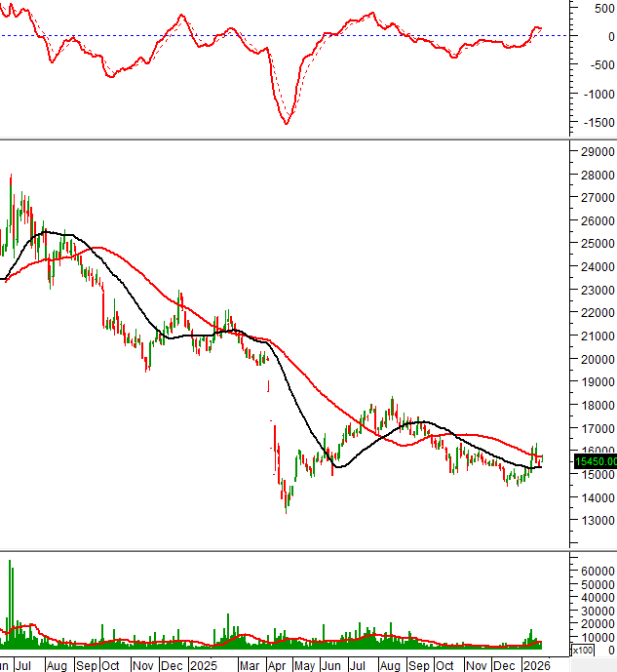Click the Mar label on the date axis
The height and width of the screenshot is (672, 617).
[249, 665]
